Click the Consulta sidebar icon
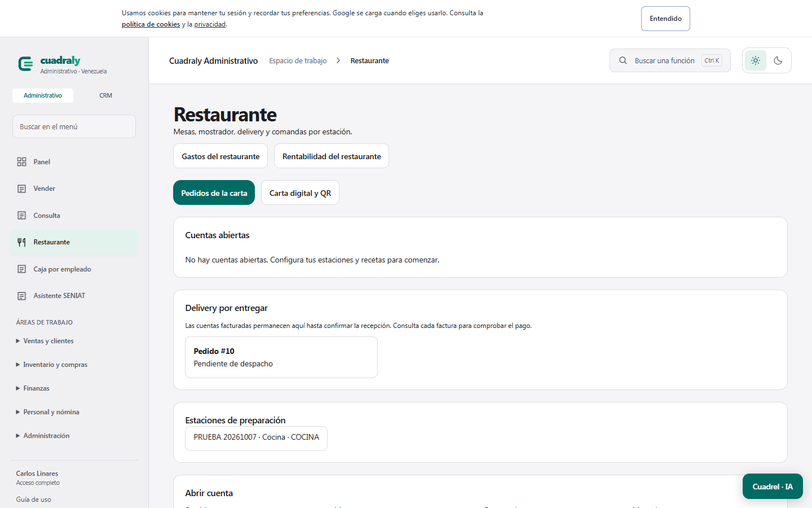812x508 pixels. tap(22, 216)
